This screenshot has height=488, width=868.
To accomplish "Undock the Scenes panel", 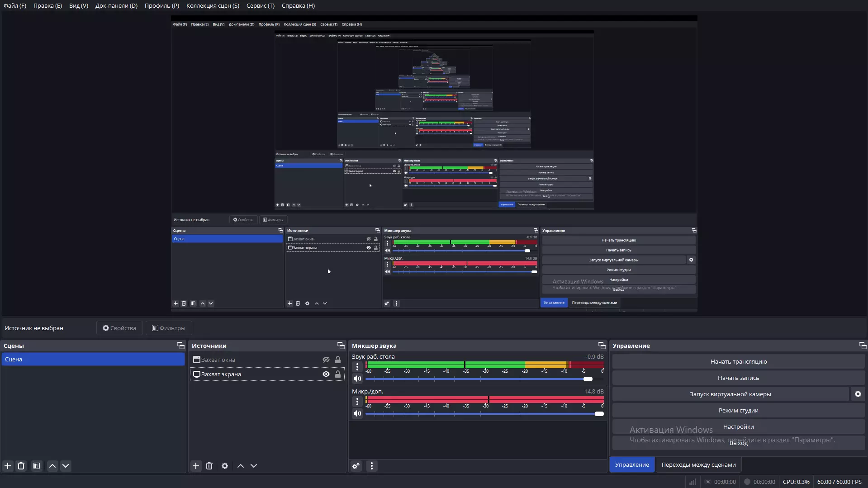I will click(181, 346).
